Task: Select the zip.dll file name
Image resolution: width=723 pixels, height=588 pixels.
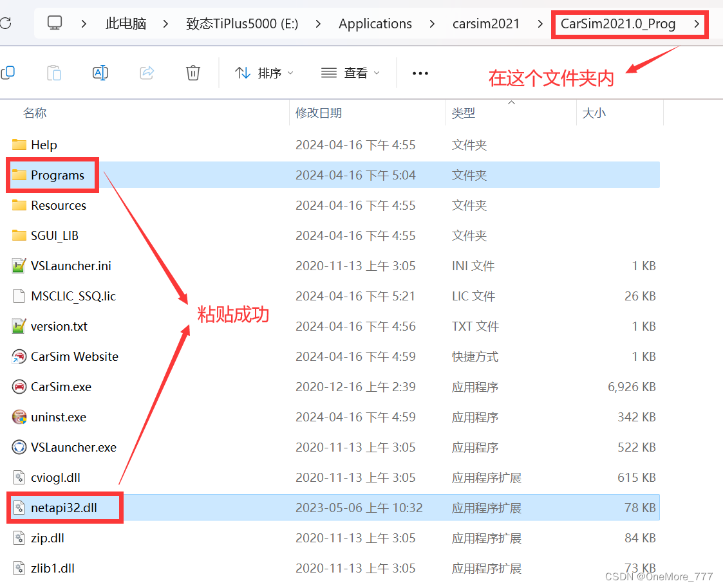Action: [48, 538]
